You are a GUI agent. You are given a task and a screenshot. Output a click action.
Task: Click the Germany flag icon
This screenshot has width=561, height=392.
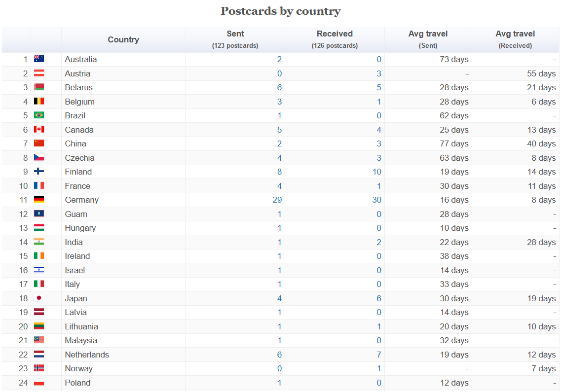[x=39, y=200]
